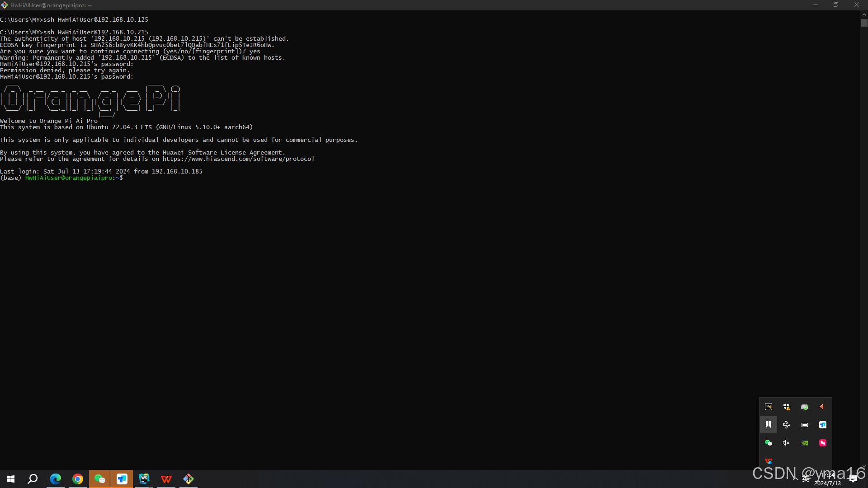Launch Microsoft Edge from taskbar
868x488 pixels.
point(55,479)
